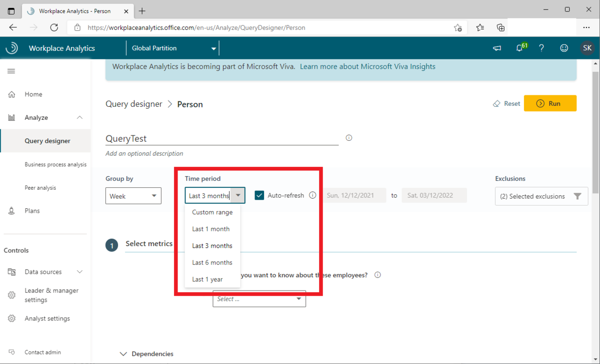Open the Group by Week dropdown
Image resolution: width=600 pixels, height=364 pixels.
(x=133, y=196)
